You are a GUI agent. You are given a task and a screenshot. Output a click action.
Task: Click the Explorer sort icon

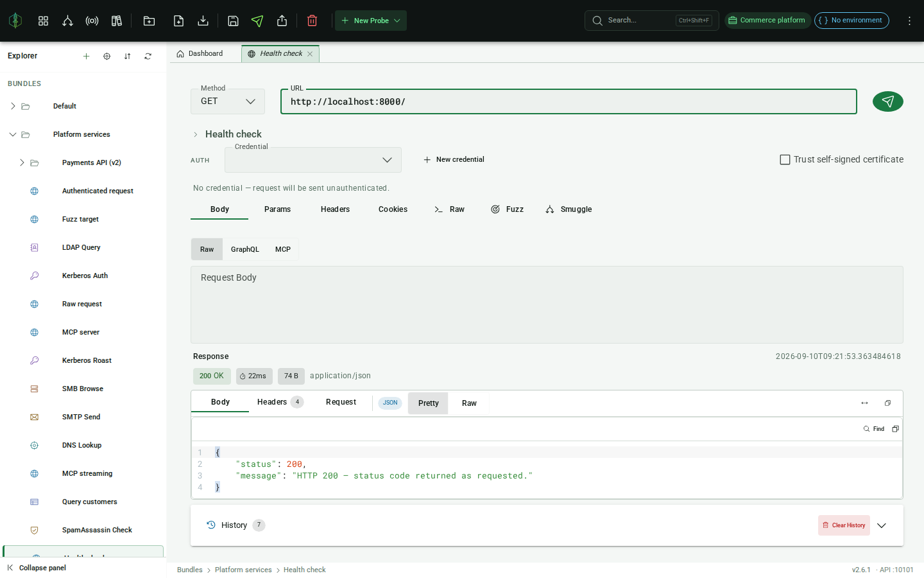(127, 56)
